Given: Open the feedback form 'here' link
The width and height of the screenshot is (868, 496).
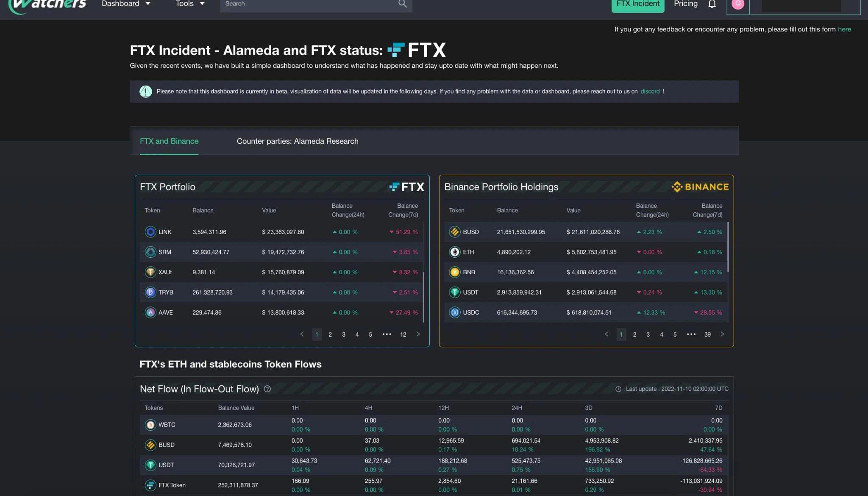Looking at the screenshot, I should tap(844, 29).
